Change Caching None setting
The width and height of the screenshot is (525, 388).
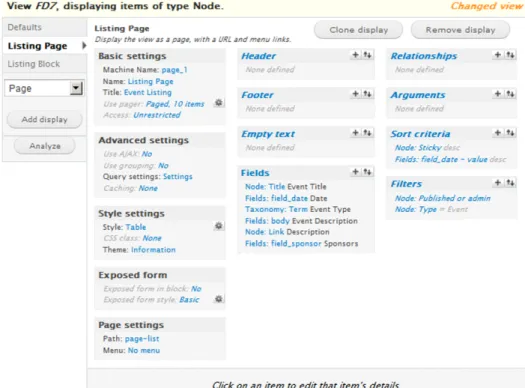[148, 188]
